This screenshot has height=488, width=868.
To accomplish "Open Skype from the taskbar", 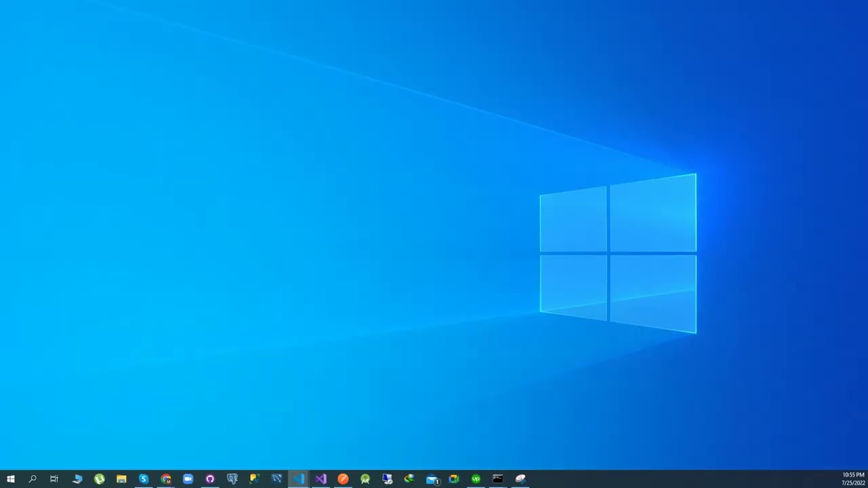I will pos(144,479).
